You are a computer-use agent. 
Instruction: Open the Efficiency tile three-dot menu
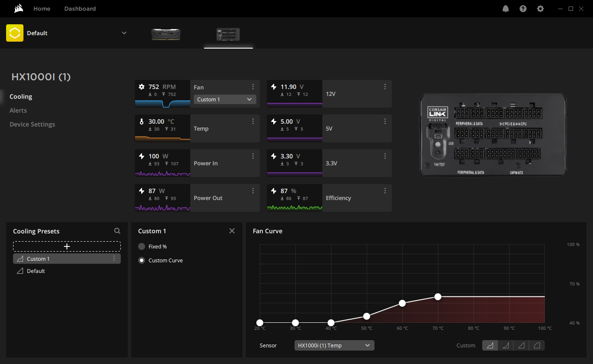[x=385, y=191]
